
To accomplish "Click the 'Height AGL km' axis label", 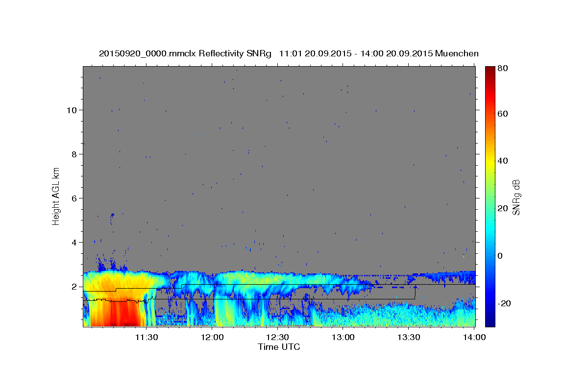I will tap(56, 196).
